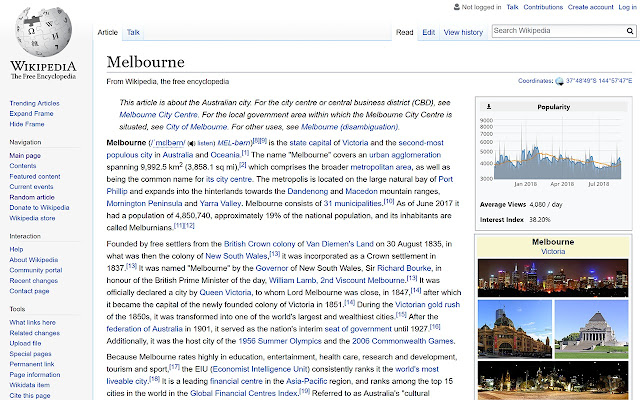640x400 pixels.
Task: Open Related changes link
Action: (35, 333)
